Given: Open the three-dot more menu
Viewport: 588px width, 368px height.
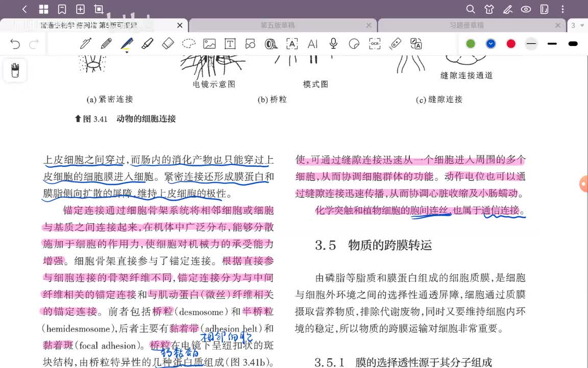Looking at the screenshot, I should (x=562, y=9).
